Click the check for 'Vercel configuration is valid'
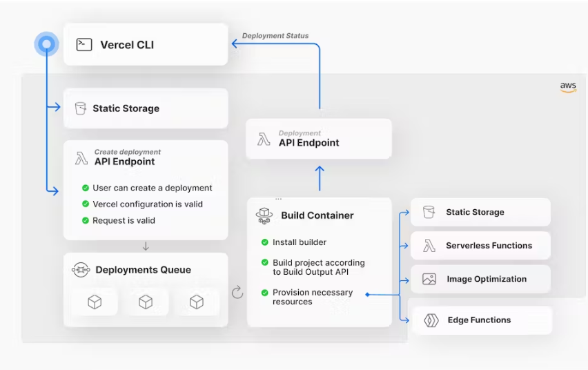The image size is (588, 370). 86,204
